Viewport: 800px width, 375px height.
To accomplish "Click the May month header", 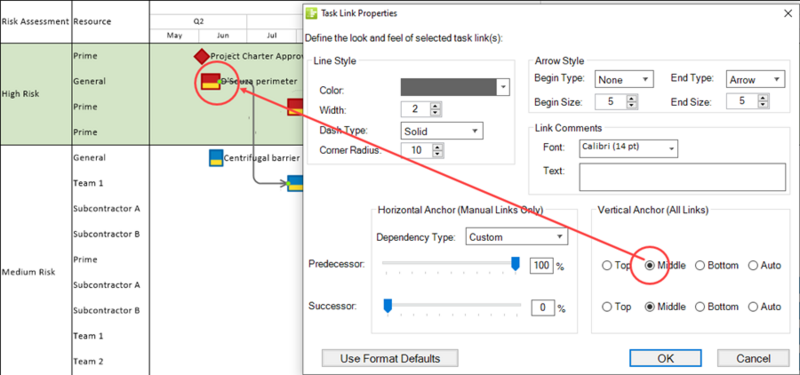I will pos(174,36).
